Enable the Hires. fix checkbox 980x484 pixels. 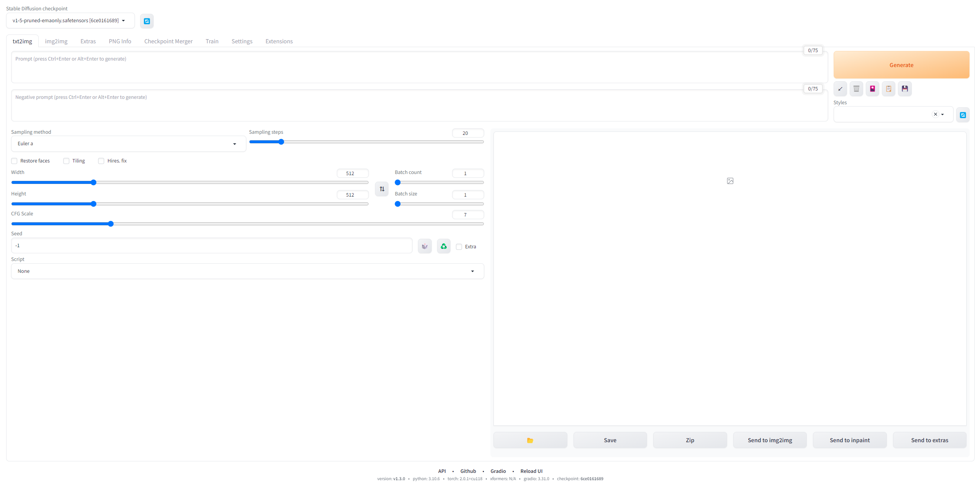pyautogui.click(x=101, y=161)
